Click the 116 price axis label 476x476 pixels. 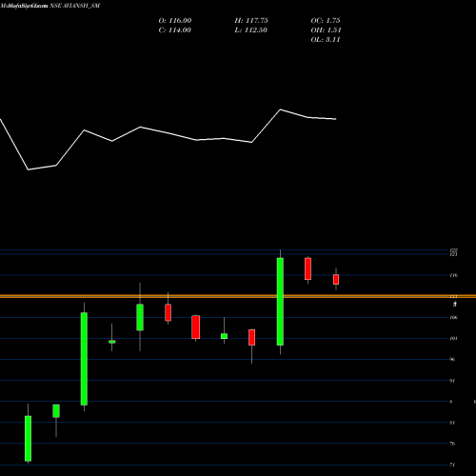[x=453, y=275]
